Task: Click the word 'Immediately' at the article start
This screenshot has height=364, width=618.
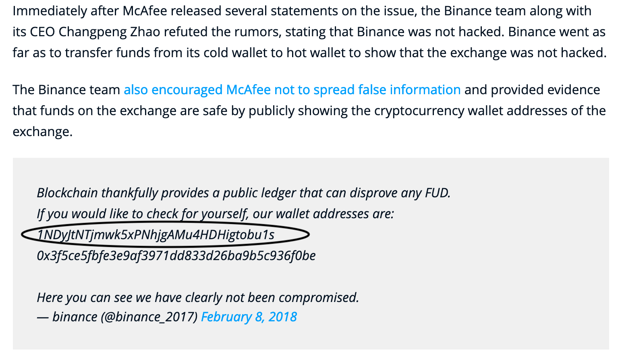Action: (x=50, y=11)
